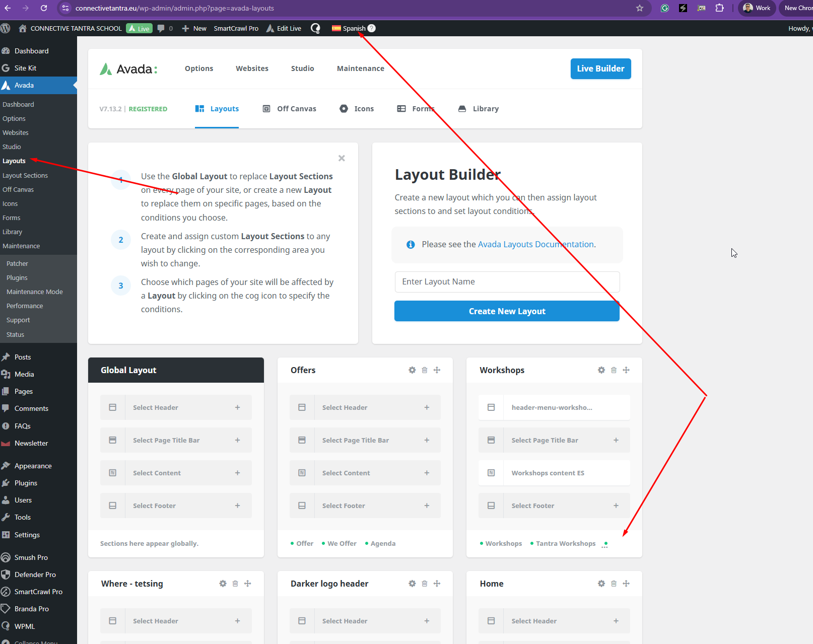The width and height of the screenshot is (813, 644).
Task: Click plus to add Global Layout header
Action: (x=237, y=407)
